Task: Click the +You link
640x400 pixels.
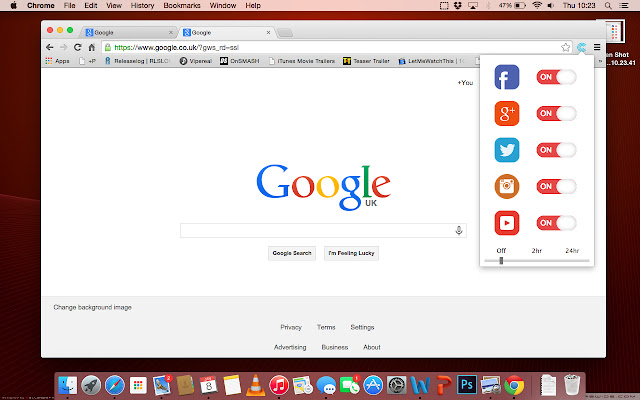Action: coord(465,82)
